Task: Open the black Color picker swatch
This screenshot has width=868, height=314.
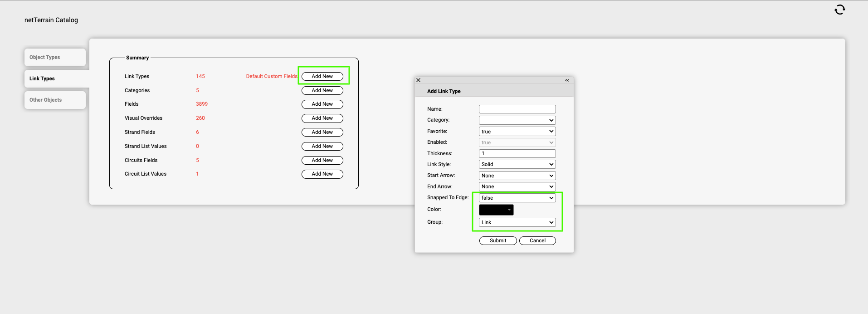Action: 496,210
